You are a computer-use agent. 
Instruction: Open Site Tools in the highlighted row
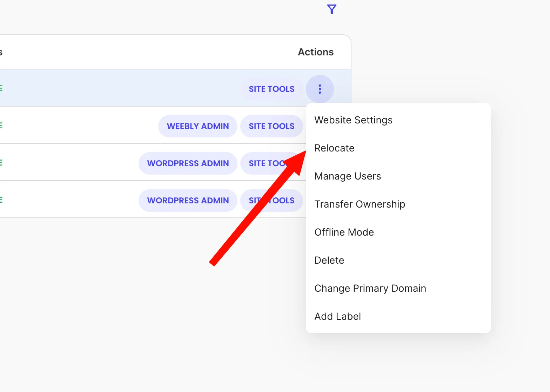pos(271,89)
